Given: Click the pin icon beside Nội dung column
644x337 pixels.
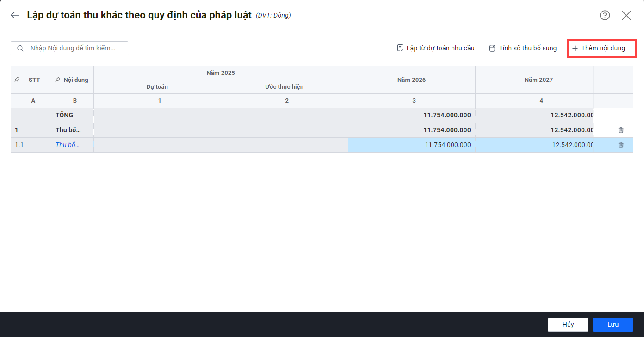Looking at the screenshot, I should pos(57,80).
